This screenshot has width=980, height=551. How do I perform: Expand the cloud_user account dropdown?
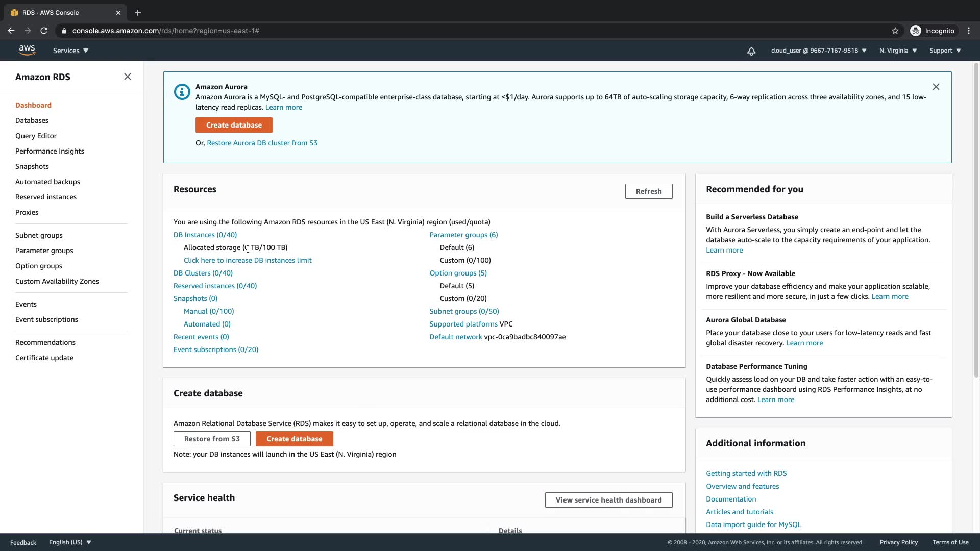coord(818,51)
